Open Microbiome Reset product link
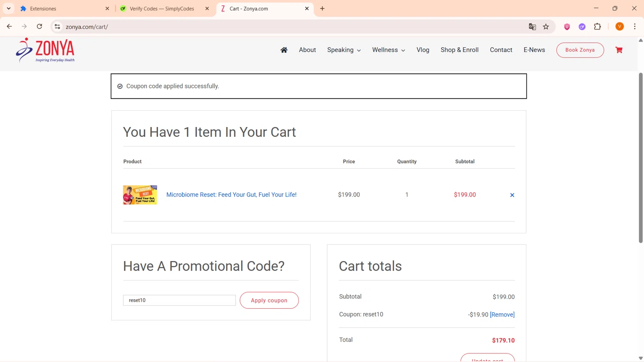The height and width of the screenshot is (362, 644). [x=231, y=195]
